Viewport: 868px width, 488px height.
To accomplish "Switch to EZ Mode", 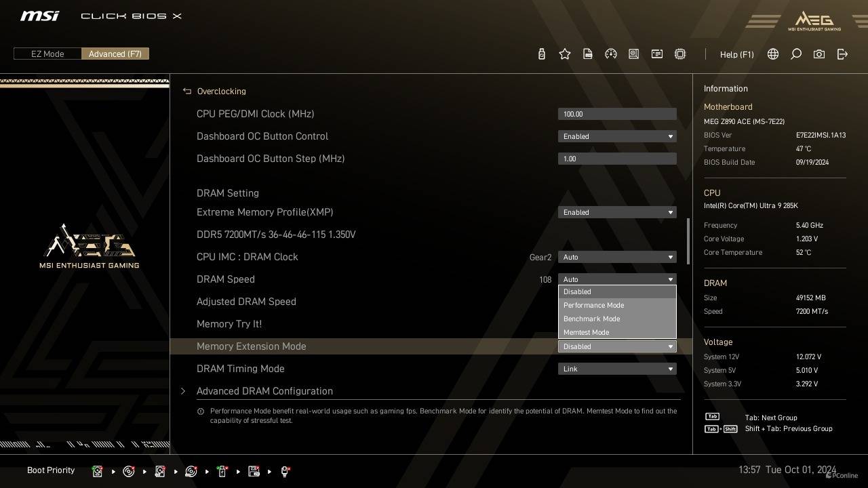I will click(x=47, y=54).
